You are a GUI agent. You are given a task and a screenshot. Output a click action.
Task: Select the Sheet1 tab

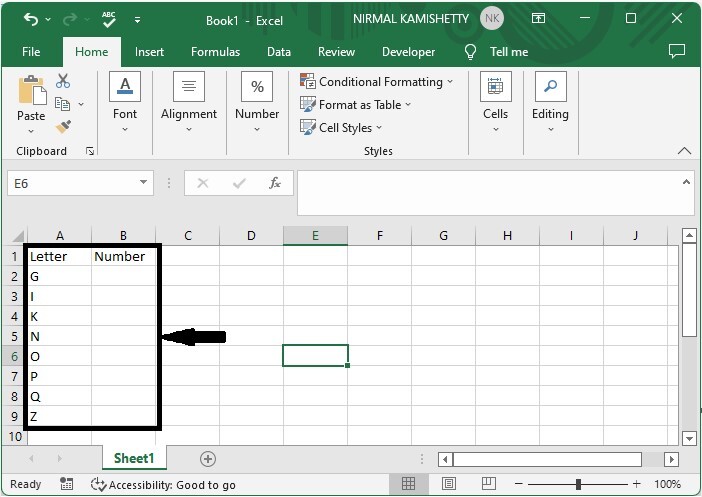click(x=134, y=458)
